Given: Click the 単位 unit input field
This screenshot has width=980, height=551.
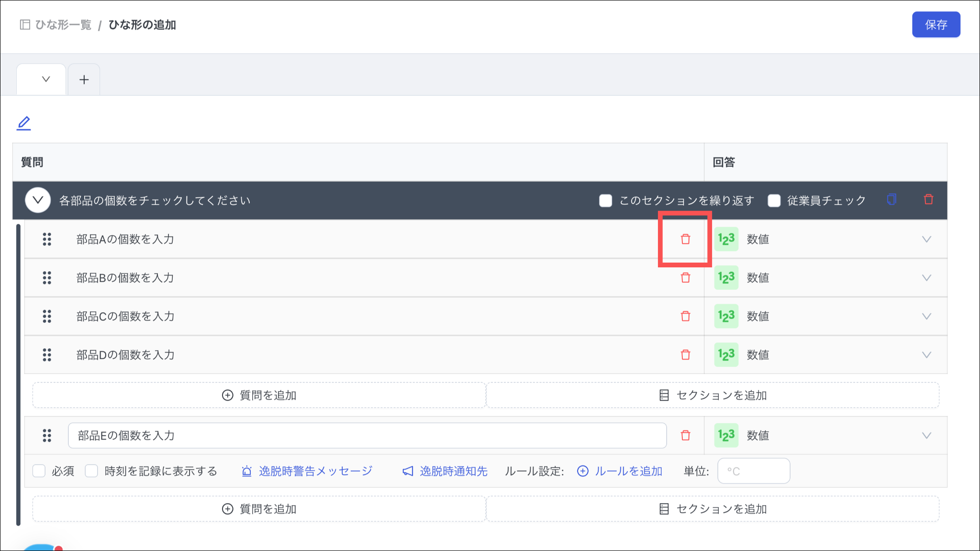Looking at the screenshot, I should (753, 471).
